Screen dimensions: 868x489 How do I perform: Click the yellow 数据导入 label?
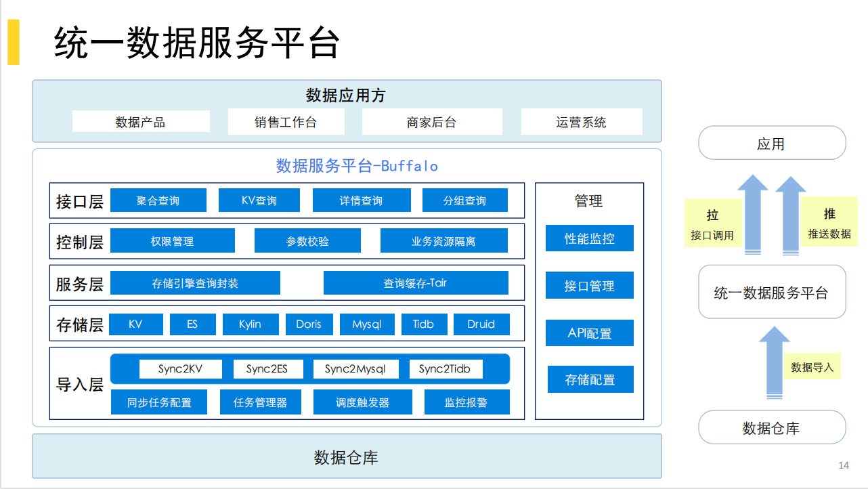coord(812,366)
